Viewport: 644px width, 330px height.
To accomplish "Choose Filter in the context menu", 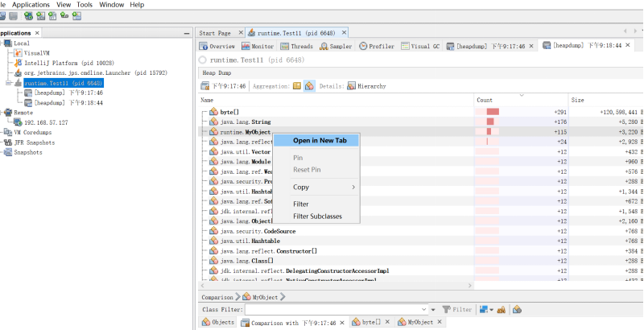I will 316,204.
